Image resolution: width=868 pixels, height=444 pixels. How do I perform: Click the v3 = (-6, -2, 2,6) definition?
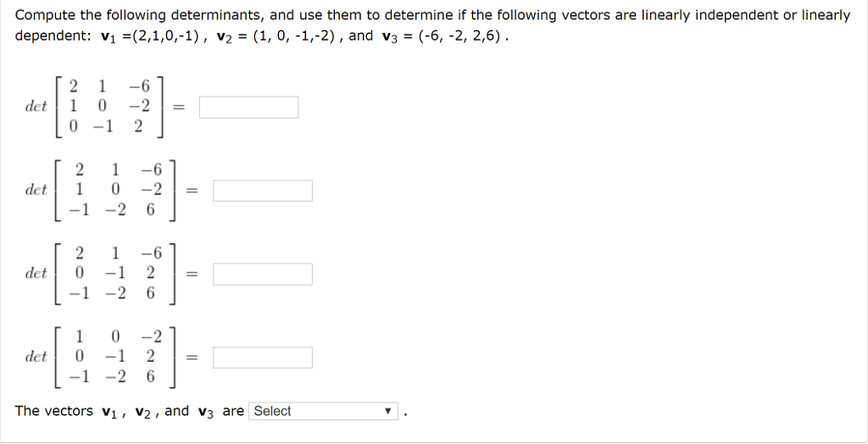tap(442, 37)
